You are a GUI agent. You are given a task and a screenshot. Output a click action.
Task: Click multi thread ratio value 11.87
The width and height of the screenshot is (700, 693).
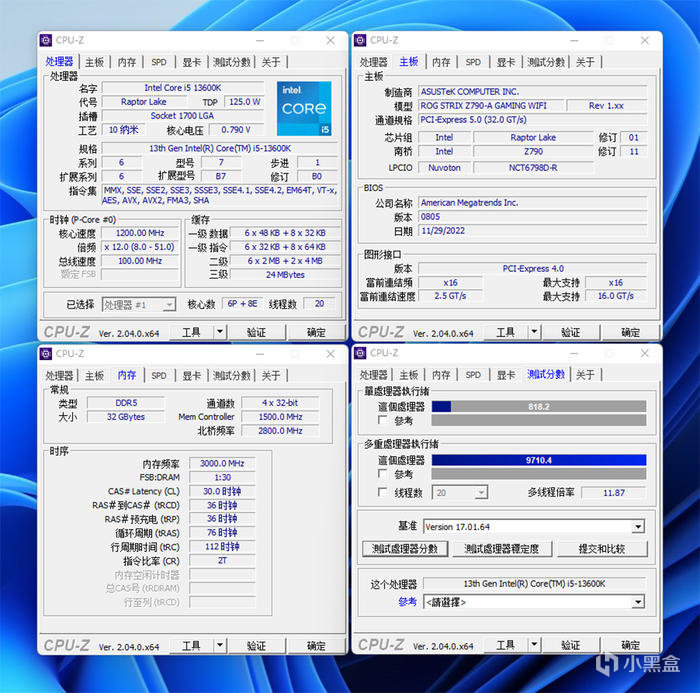[x=614, y=493]
